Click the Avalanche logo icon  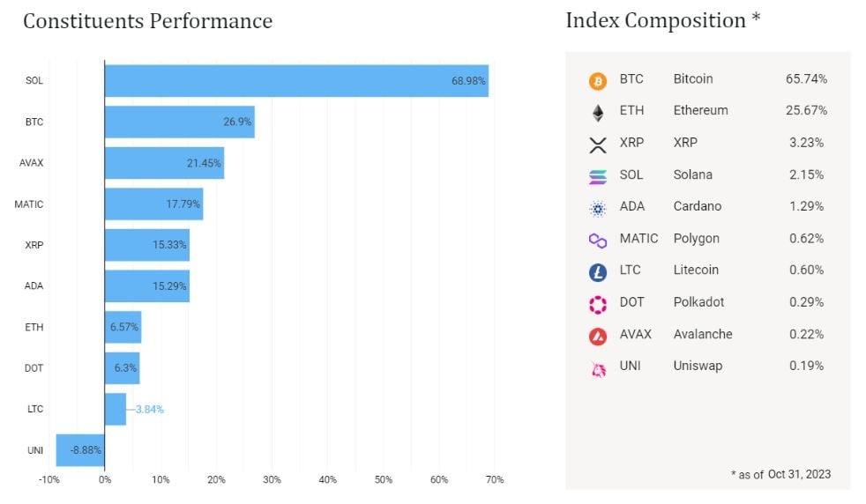point(598,336)
